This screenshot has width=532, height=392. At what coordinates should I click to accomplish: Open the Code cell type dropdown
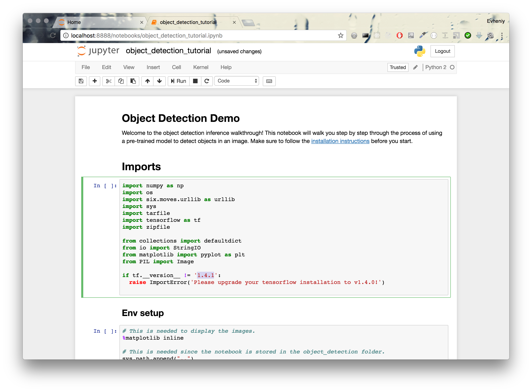pos(237,81)
